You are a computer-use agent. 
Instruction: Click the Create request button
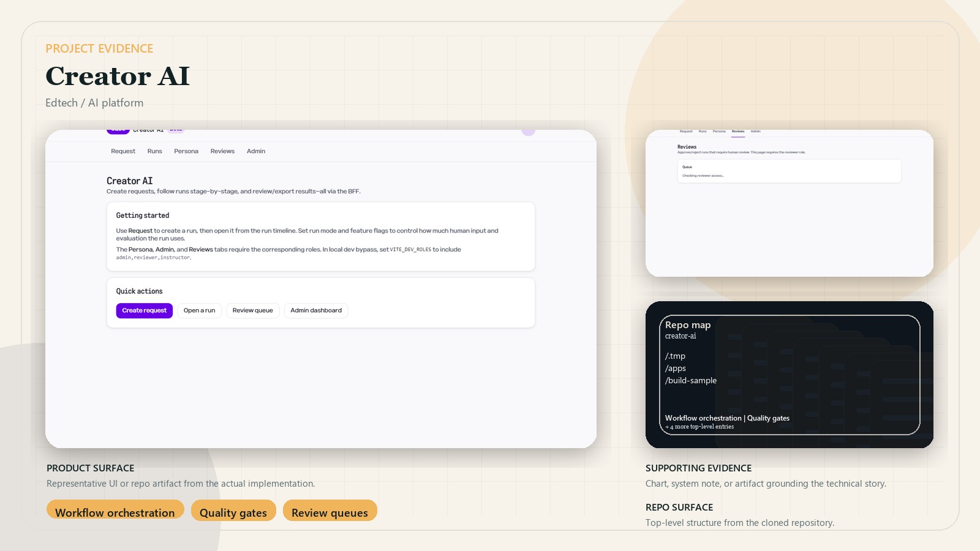tap(144, 310)
